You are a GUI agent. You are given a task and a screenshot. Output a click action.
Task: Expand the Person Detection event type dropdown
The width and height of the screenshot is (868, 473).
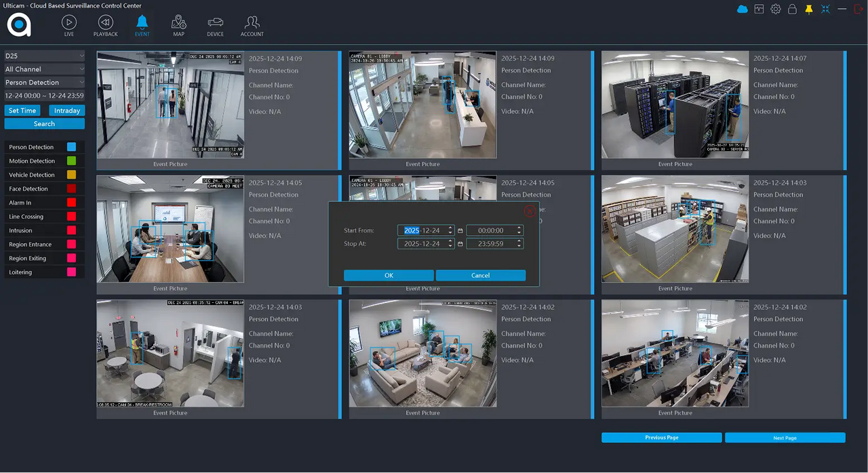(81, 83)
